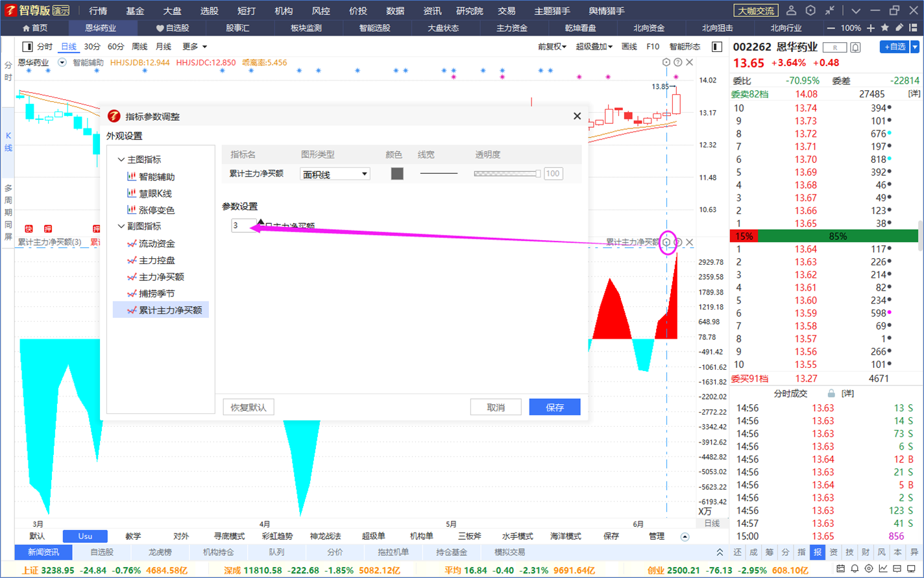The height and width of the screenshot is (578, 924).
Task: Toggle the left panel layout icon beside 分时
Action: click(x=27, y=47)
